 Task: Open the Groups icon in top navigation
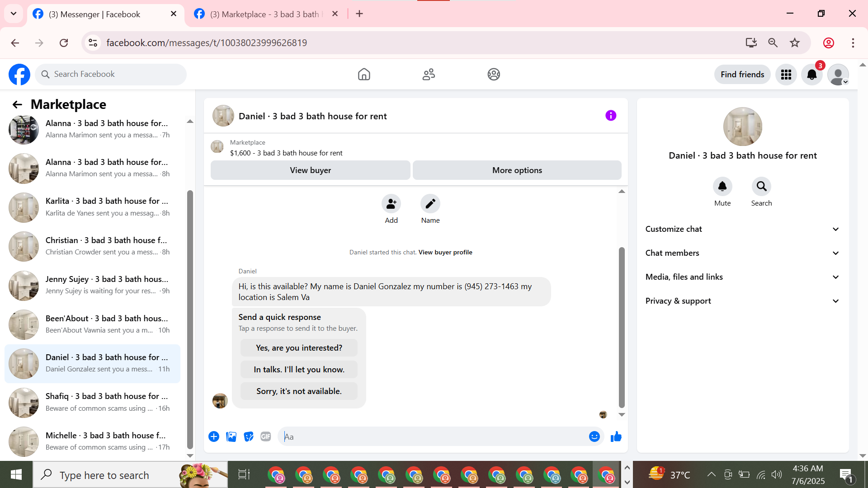click(x=494, y=75)
